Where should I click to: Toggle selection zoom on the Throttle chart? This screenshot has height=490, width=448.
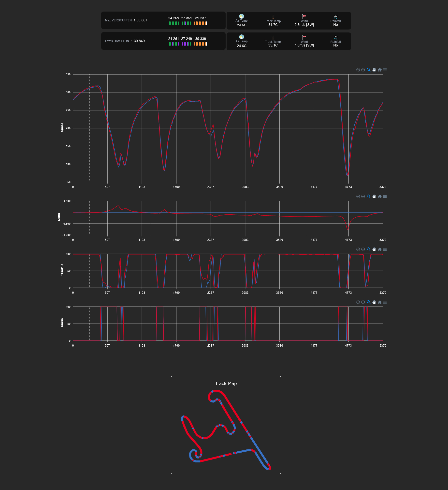[x=369, y=249]
